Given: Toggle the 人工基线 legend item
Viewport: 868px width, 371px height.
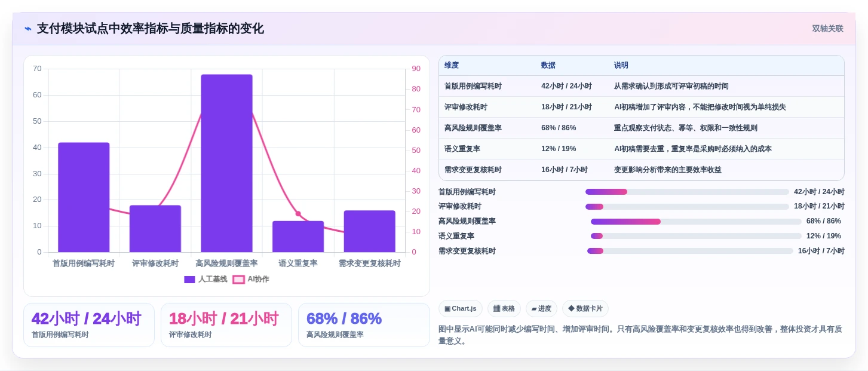Looking at the screenshot, I should tap(206, 279).
